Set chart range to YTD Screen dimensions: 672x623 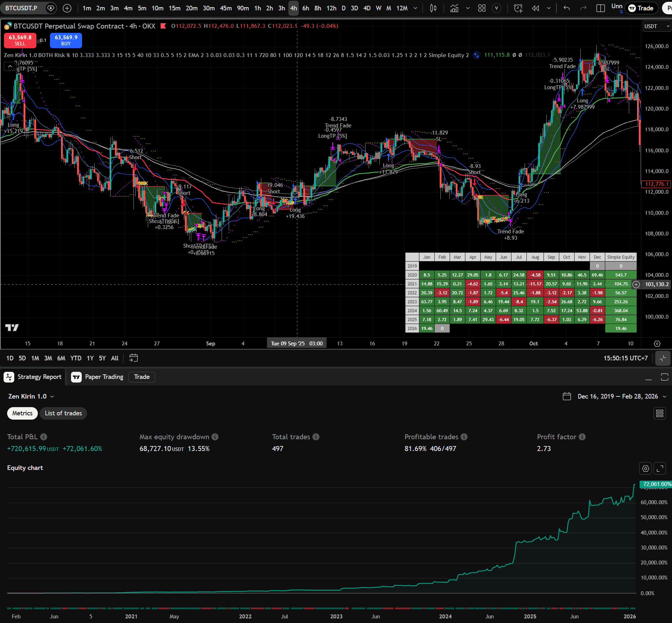click(76, 358)
